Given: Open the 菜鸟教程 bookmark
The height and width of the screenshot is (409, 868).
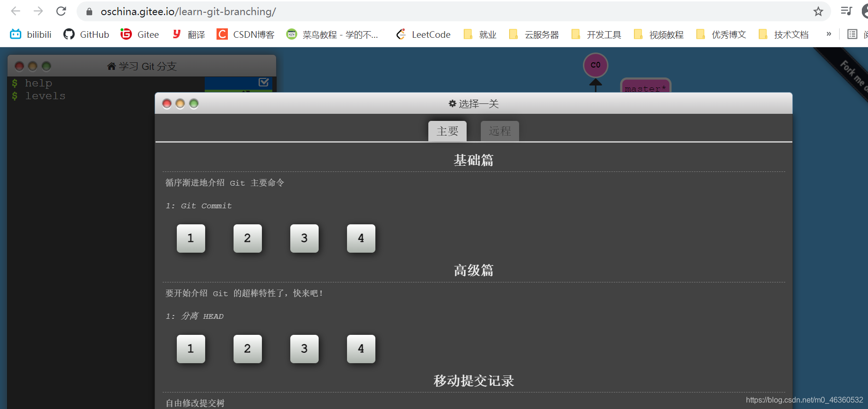Looking at the screenshot, I should pos(332,34).
